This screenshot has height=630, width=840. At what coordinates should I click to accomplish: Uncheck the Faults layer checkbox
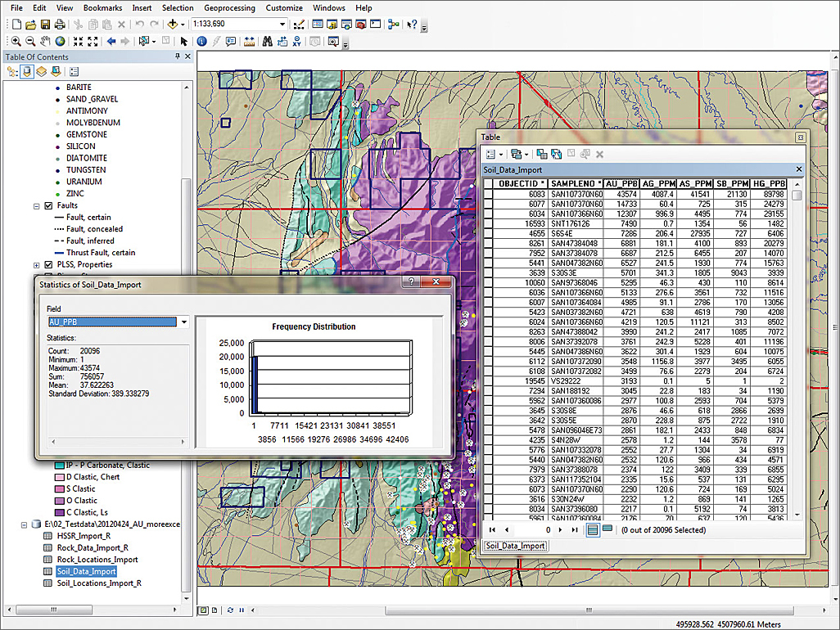click(x=47, y=205)
